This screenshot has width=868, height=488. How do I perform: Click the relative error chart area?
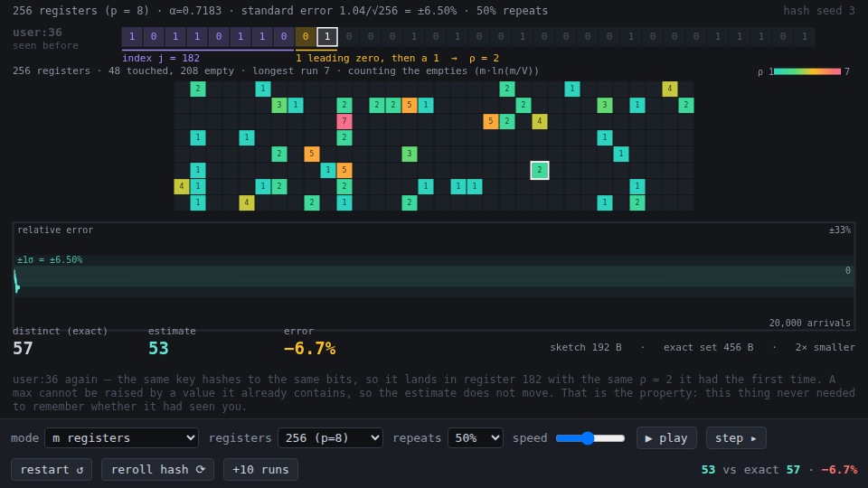(x=434, y=277)
